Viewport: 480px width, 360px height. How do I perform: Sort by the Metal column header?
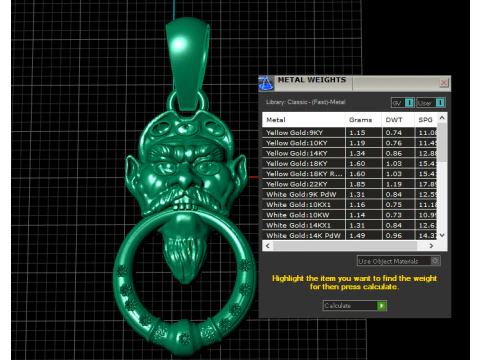303,120
